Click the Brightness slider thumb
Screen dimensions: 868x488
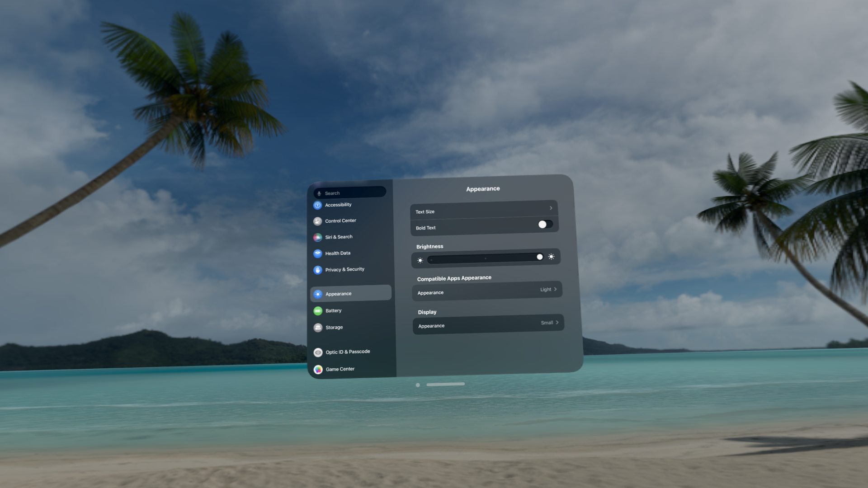pos(539,257)
